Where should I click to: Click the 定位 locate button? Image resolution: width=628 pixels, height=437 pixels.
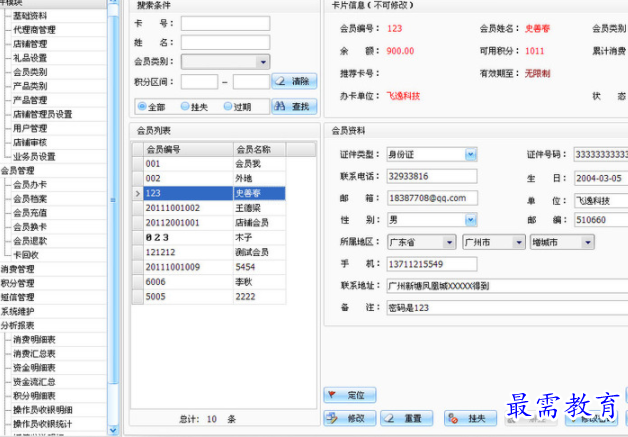pos(350,395)
